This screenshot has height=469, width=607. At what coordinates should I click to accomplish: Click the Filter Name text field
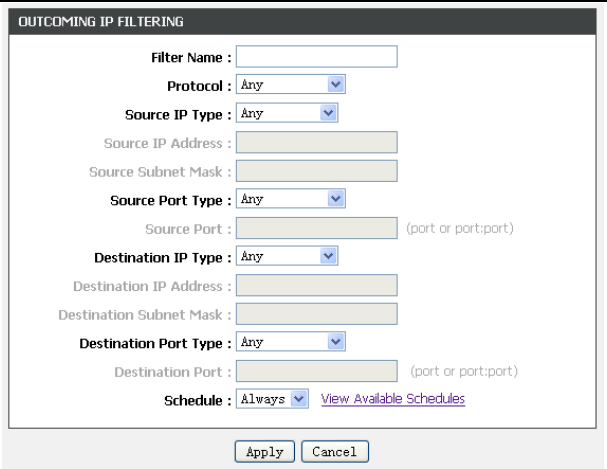316,57
